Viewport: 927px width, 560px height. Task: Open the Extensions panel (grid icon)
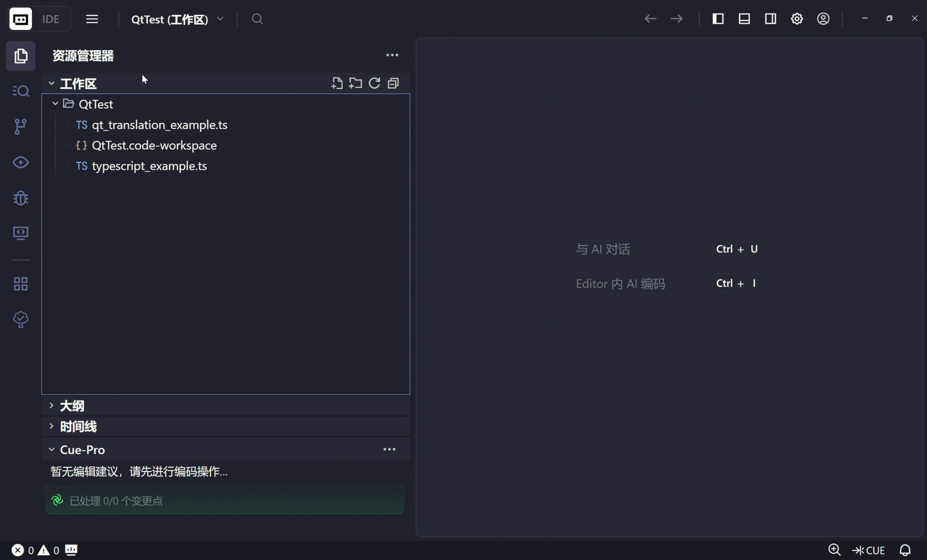pos(21,284)
